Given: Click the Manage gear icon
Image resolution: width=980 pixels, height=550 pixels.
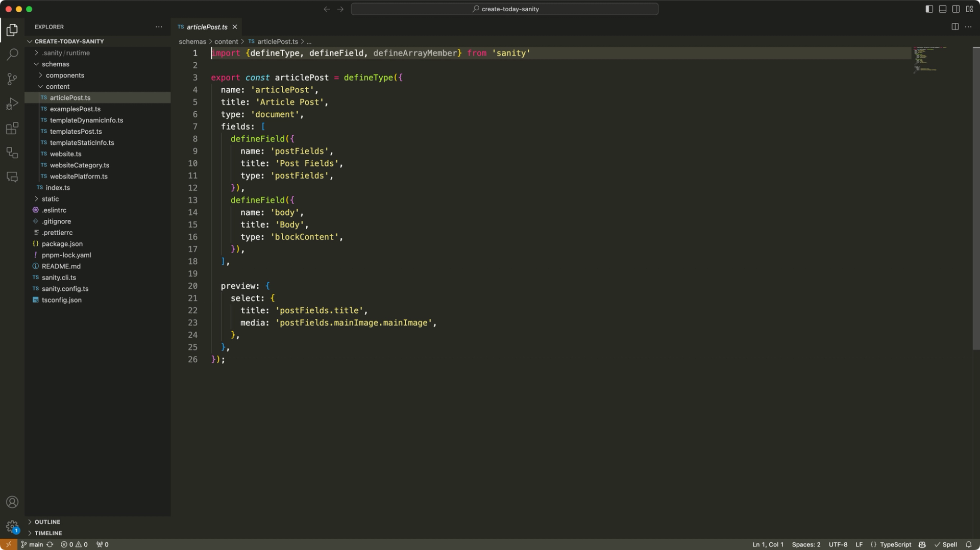Looking at the screenshot, I should [x=12, y=526].
